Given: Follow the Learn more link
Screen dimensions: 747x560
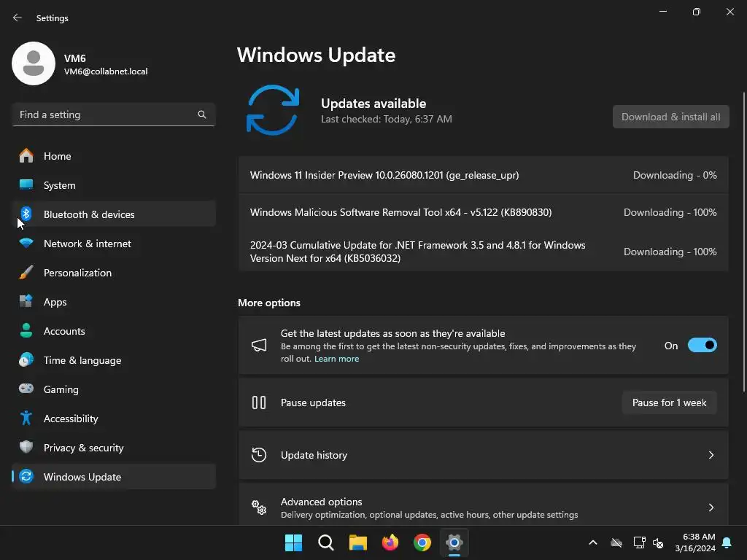Looking at the screenshot, I should 337,359.
